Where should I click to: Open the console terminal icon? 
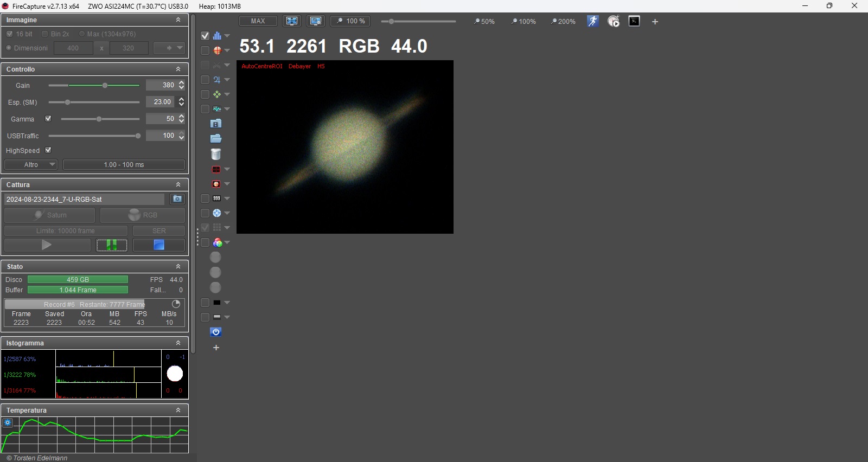click(x=634, y=21)
